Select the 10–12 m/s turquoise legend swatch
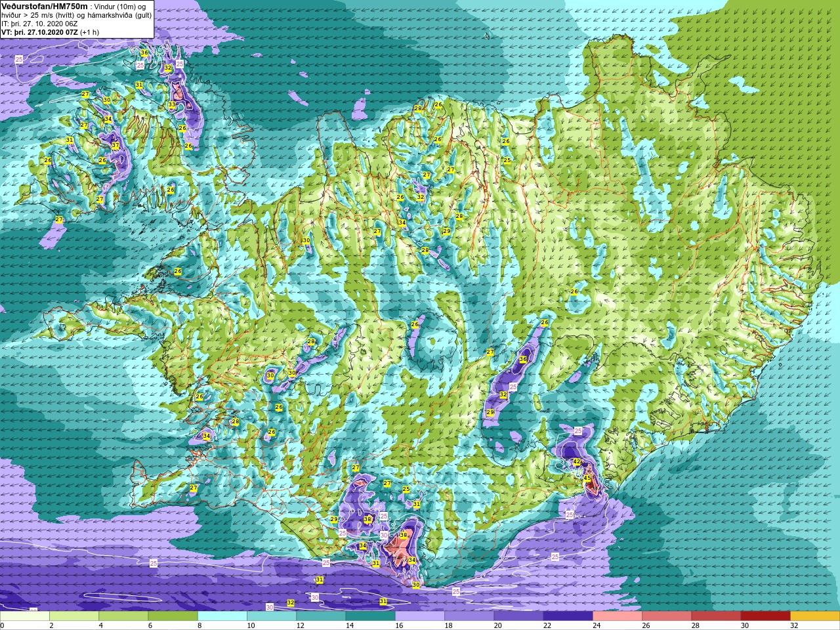840x630 pixels. [272, 616]
